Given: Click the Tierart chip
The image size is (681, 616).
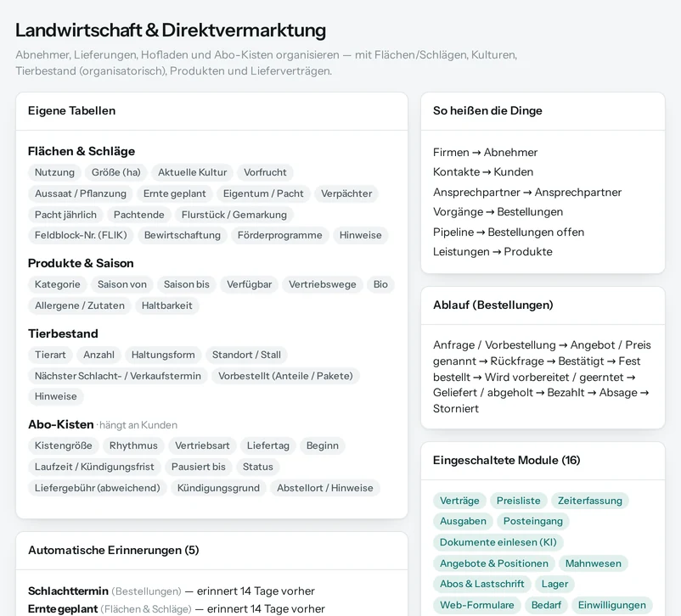Looking at the screenshot, I should tap(50, 355).
